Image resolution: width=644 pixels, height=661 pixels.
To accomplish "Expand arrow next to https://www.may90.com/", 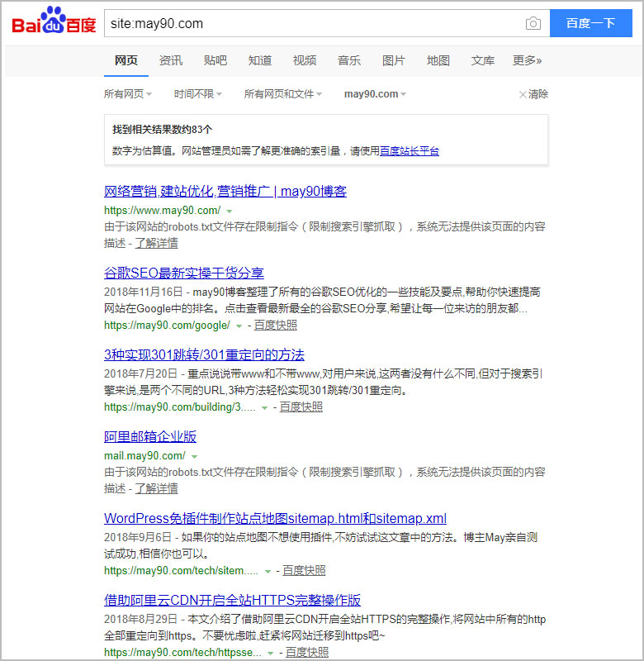I will point(230,211).
